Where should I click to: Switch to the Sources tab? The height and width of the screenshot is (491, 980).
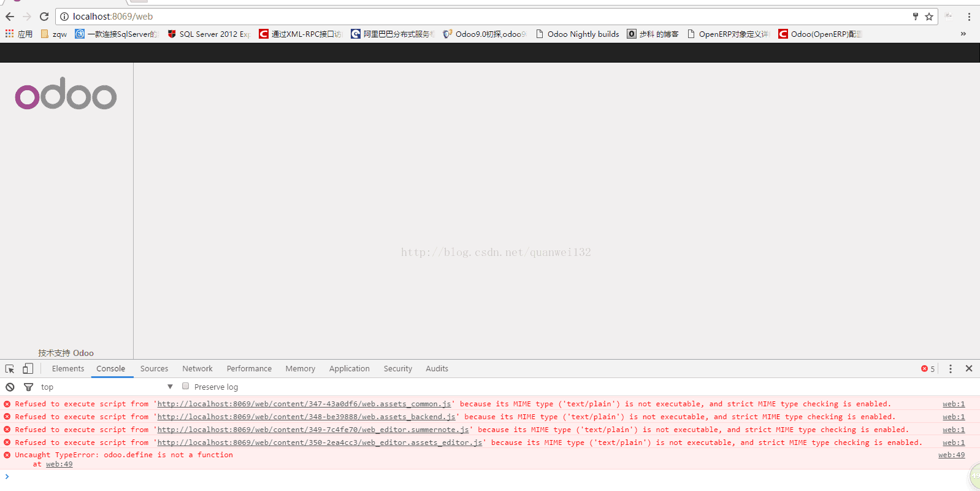click(x=154, y=369)
